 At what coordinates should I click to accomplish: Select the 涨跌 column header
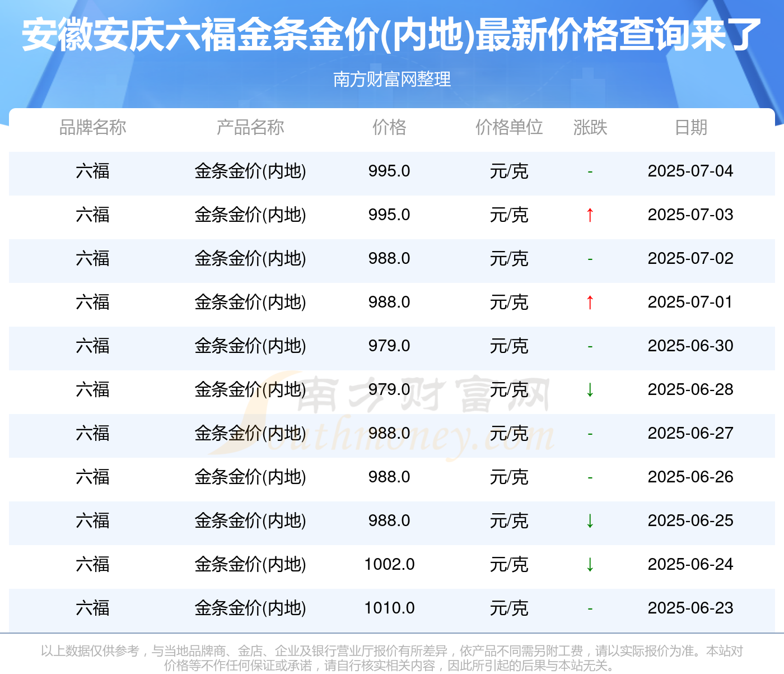click(x=590, y=127)
